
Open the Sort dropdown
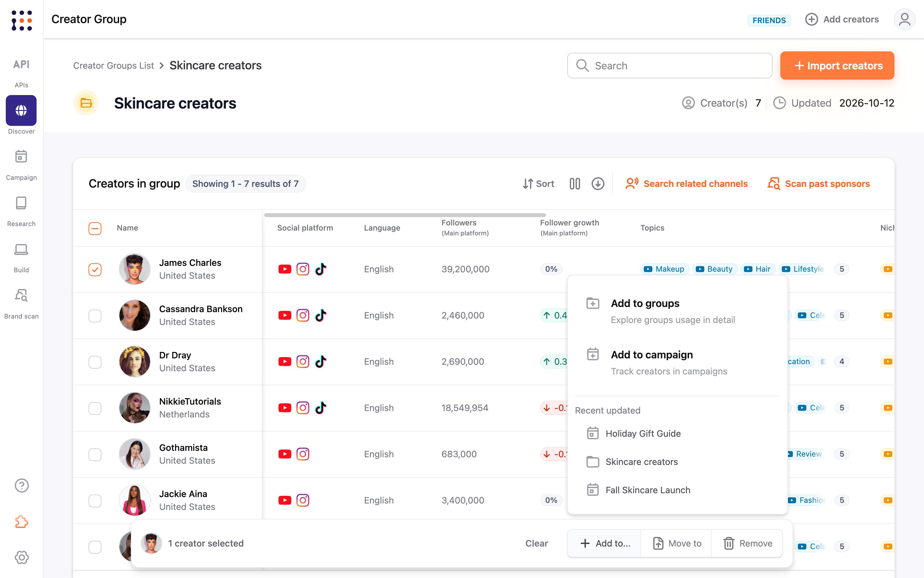[x=538, y=184]
